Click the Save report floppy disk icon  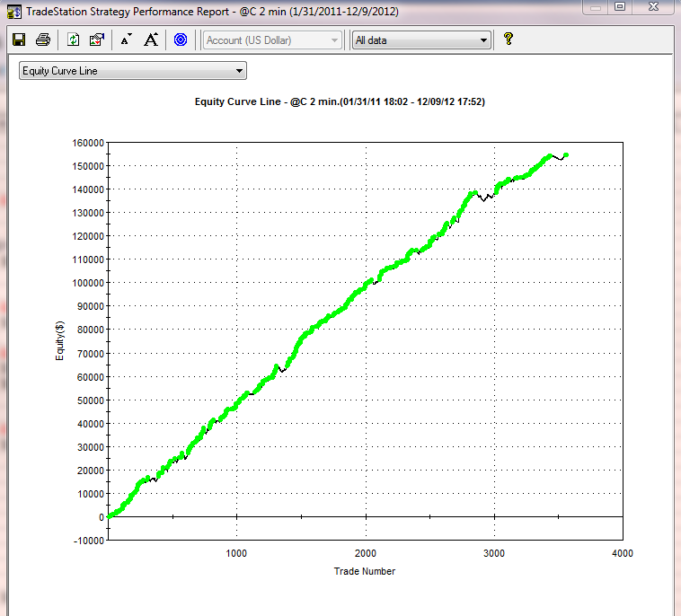pyautogui.click(x=18, y=40)
